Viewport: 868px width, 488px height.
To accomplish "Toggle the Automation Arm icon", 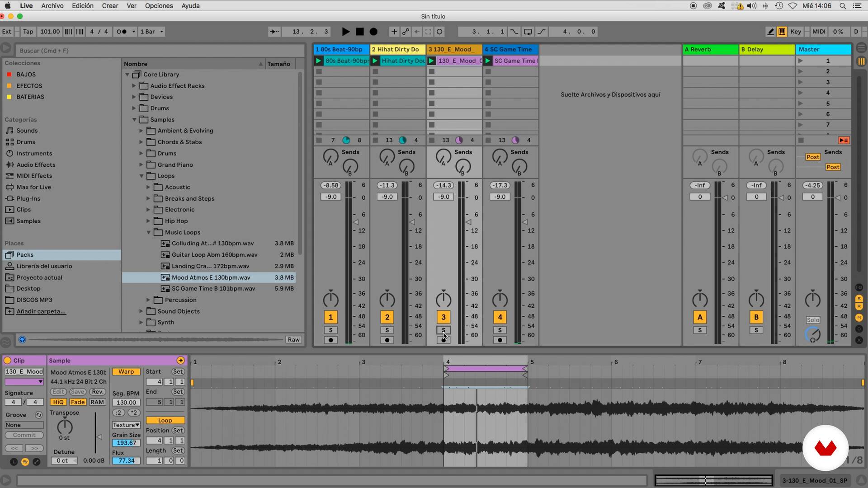I will coord(406,32).
